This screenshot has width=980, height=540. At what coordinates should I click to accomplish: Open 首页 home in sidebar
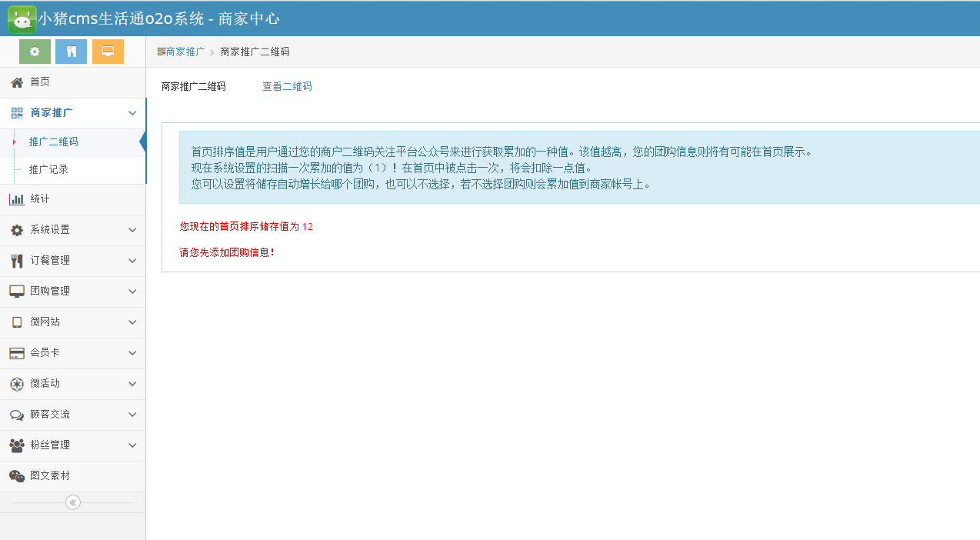pos(40,82)
